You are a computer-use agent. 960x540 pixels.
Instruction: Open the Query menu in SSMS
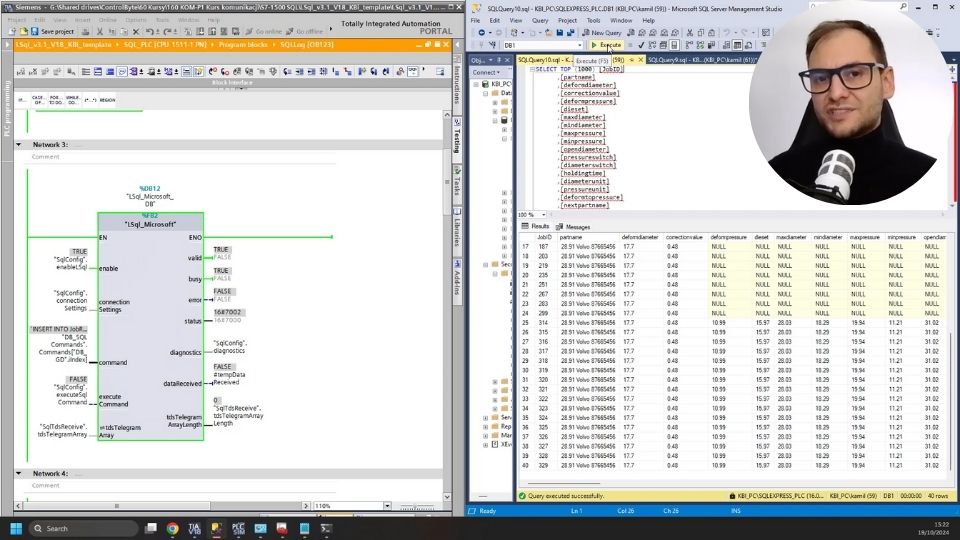[539, 20]
